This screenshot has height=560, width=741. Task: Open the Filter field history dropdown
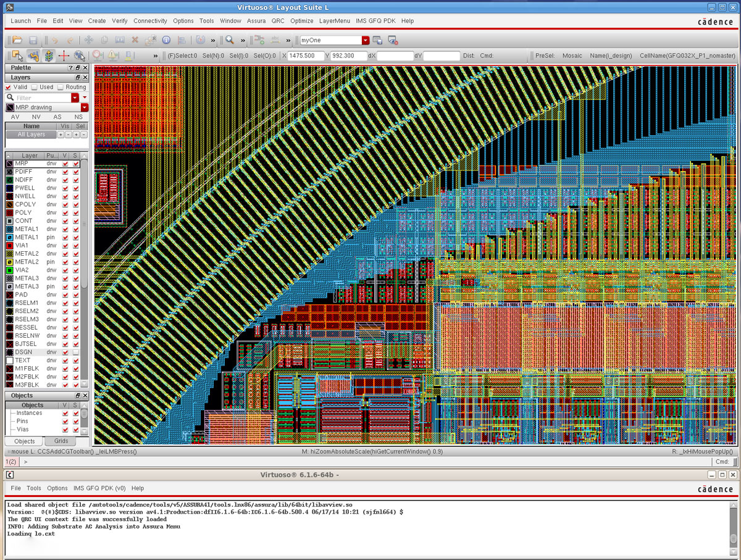click(x=75, y=98)
